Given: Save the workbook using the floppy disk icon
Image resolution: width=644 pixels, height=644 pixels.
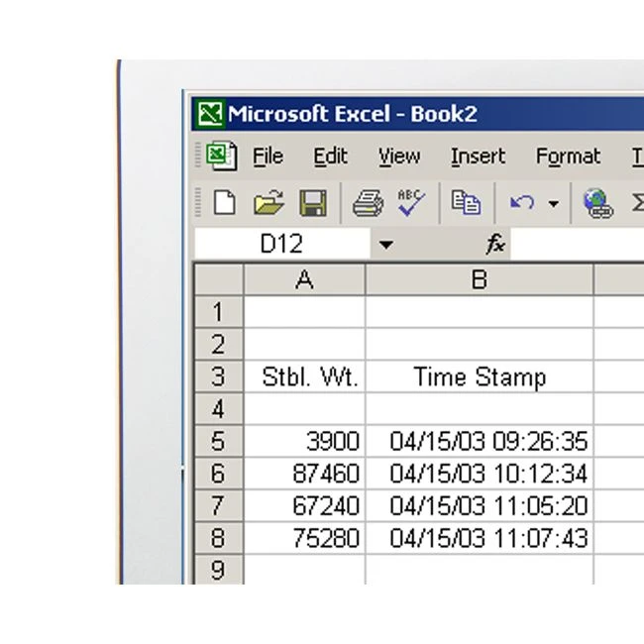Looking at the screenshot, I should [313, 203].
